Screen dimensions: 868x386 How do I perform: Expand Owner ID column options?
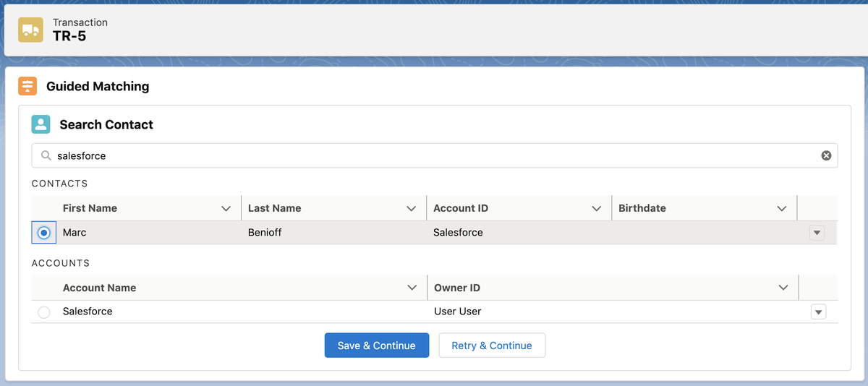pyautogui.click(x=783, y=288)
